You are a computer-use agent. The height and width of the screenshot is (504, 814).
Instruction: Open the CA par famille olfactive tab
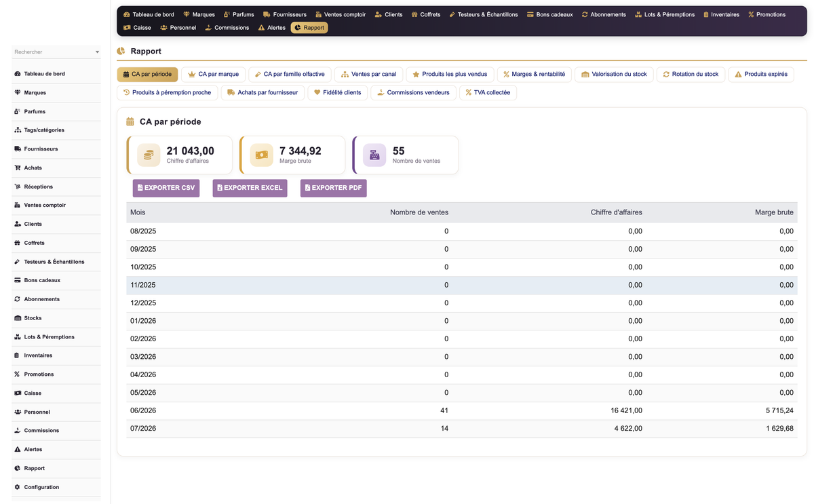pyautogui.click(x=290, y=75)
